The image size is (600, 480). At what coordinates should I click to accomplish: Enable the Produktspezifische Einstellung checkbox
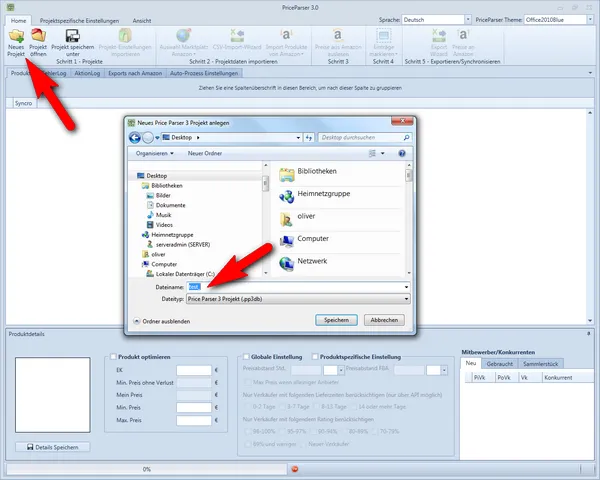(x=315, y=357)
